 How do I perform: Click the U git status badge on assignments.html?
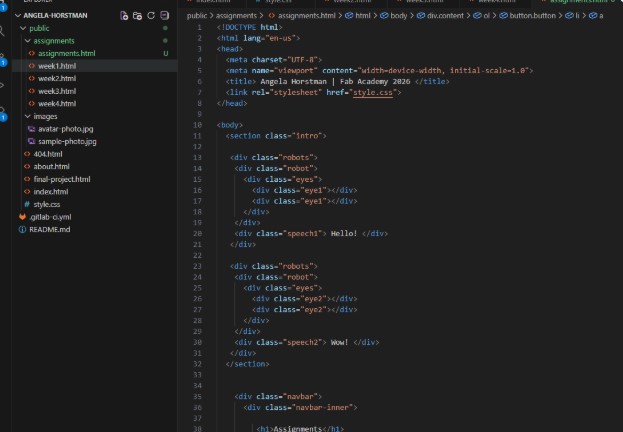(x=166, y=53)
